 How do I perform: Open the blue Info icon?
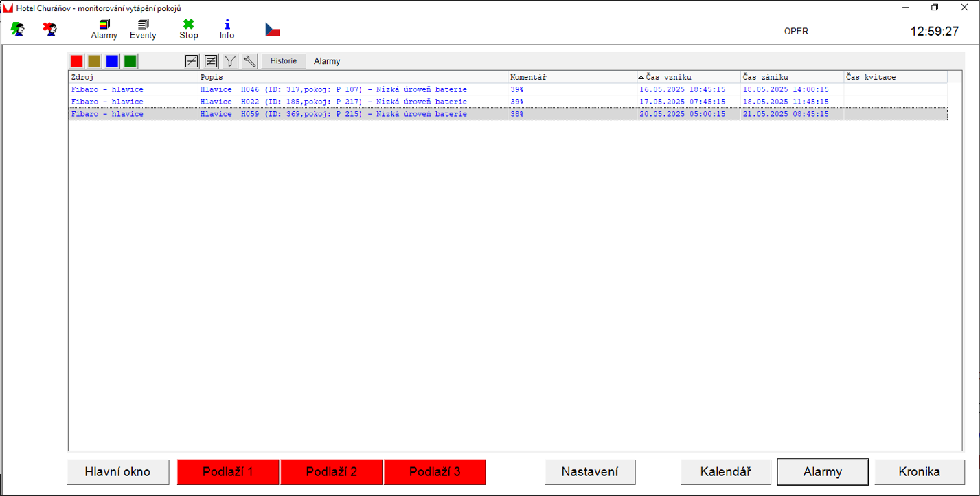pos(227,29)
